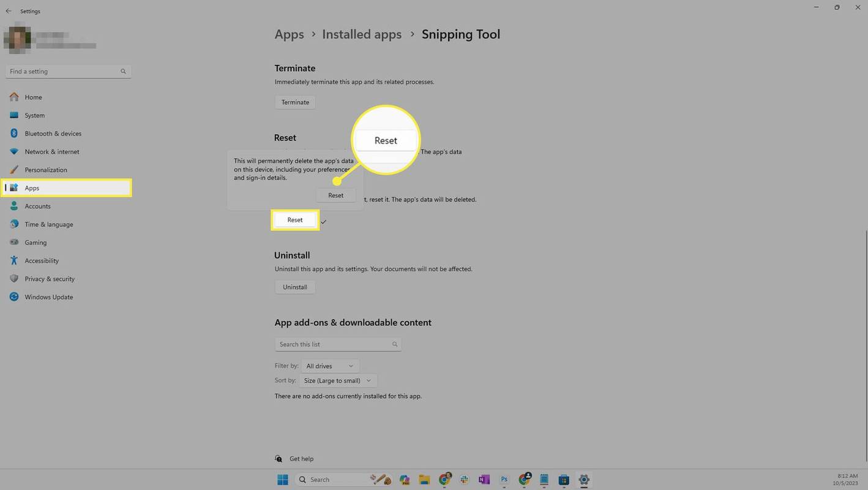The image size is (868, 490).
Task: Open File Explorer from the taskbar
Action: [x=424, y=480]
